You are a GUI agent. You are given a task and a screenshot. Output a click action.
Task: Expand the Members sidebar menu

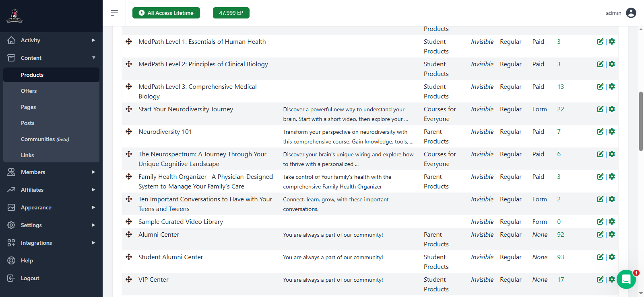51,172
